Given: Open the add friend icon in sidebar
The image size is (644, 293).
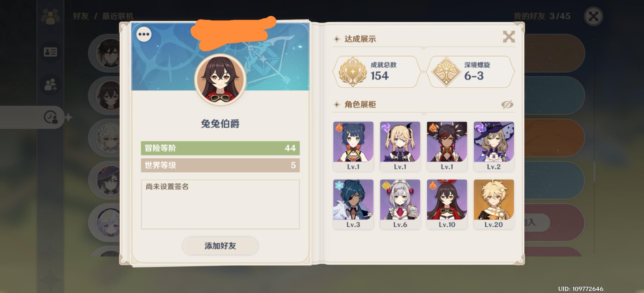Looking at the screenshot, I should [x=50, y=84].
